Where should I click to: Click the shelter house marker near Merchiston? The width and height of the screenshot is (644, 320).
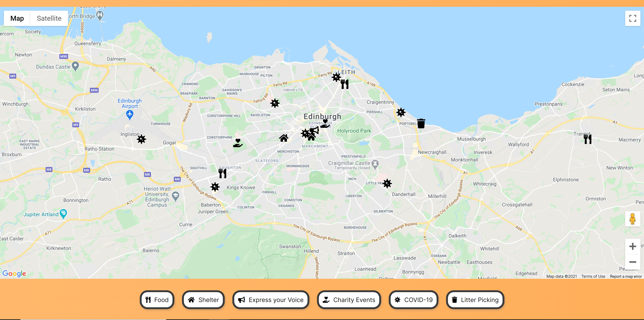click(284, 138)
